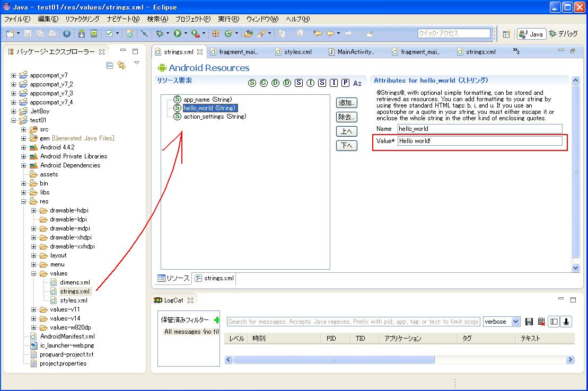Show the hidden editor tabs list
This screenshot has width=588, height=391.
click(516, 51)
